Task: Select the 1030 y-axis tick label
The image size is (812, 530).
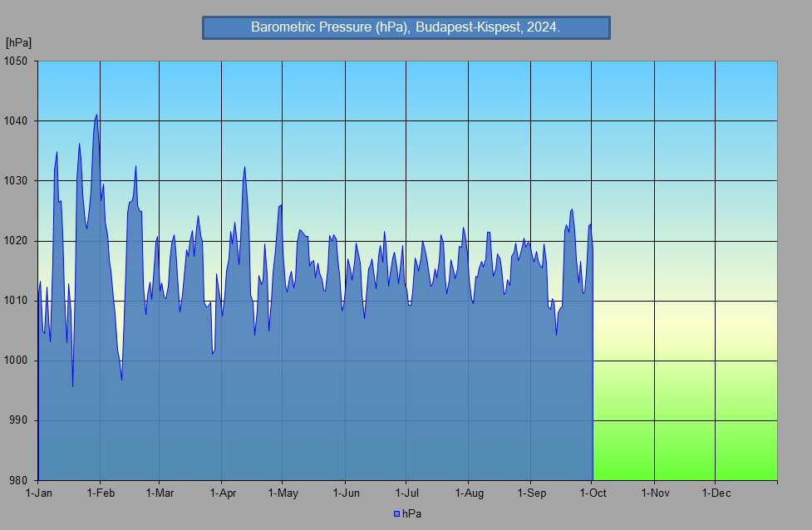Action: 16,181
